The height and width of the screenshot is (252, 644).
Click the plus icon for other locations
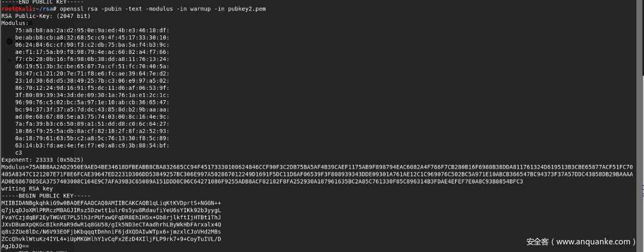click(9, 60)
